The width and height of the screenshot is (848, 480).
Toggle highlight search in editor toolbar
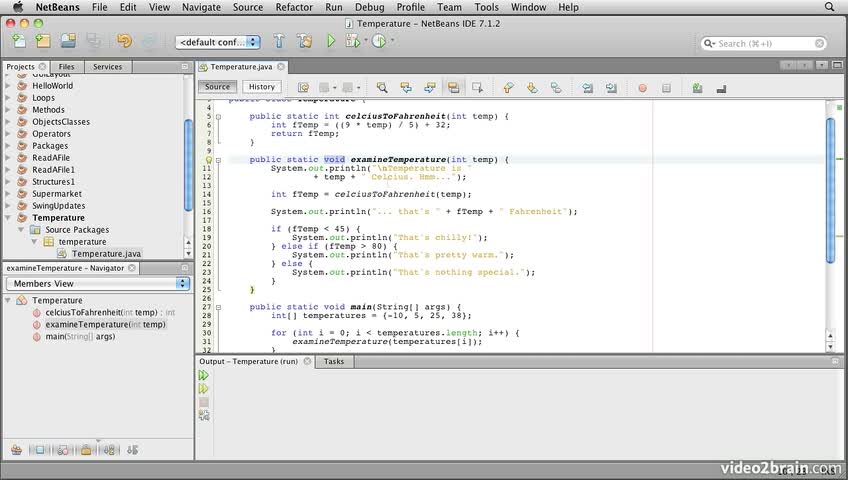[x=453, y=88]
